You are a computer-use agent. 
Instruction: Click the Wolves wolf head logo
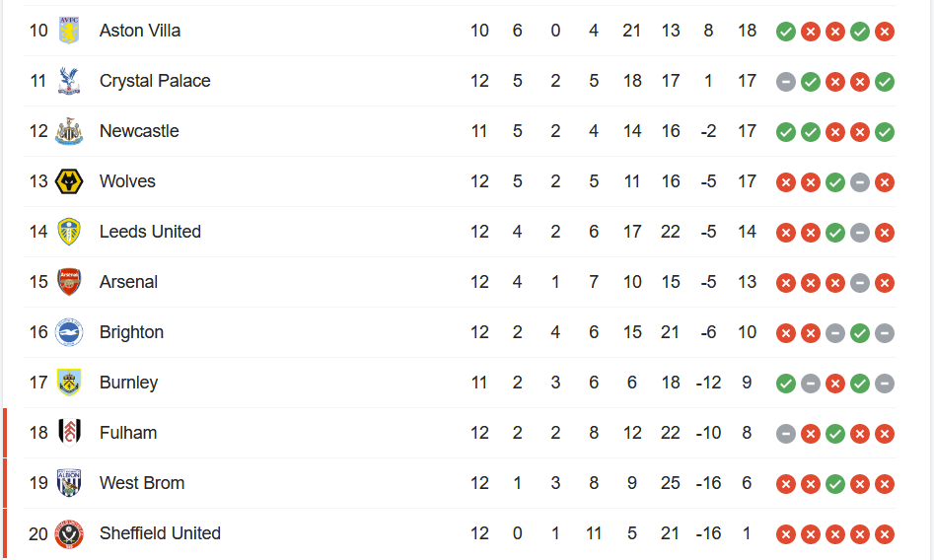pyautogui.click(x=69, y=181)
